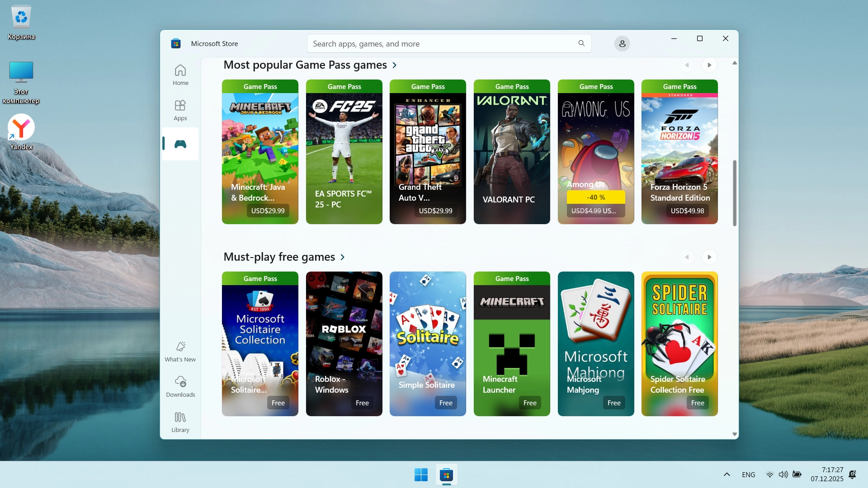Click the vertical scrollbar thumb
This screenshot has height=488, width=868.
pos(735,193)
